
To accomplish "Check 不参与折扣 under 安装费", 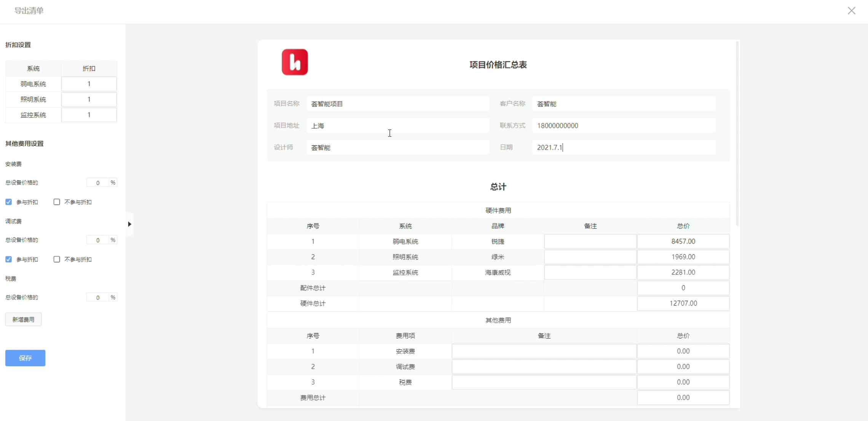I will coord(57,202).
